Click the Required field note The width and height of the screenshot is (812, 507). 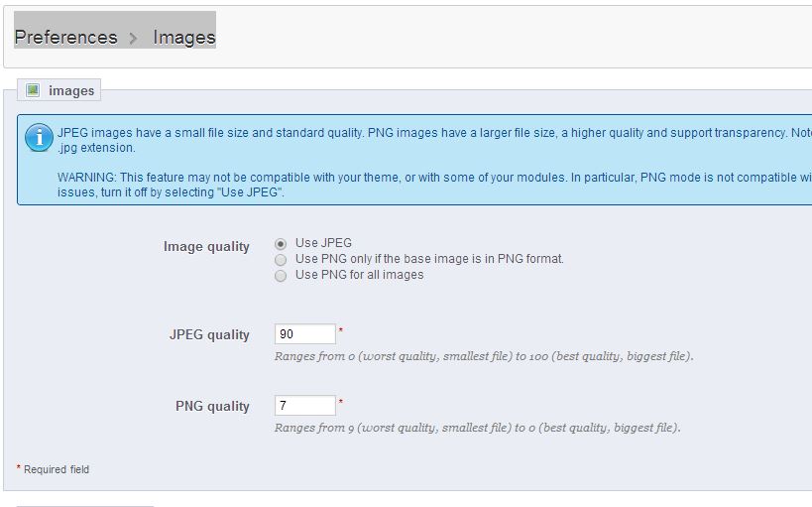pyautogui.click(x=56, y=469)
